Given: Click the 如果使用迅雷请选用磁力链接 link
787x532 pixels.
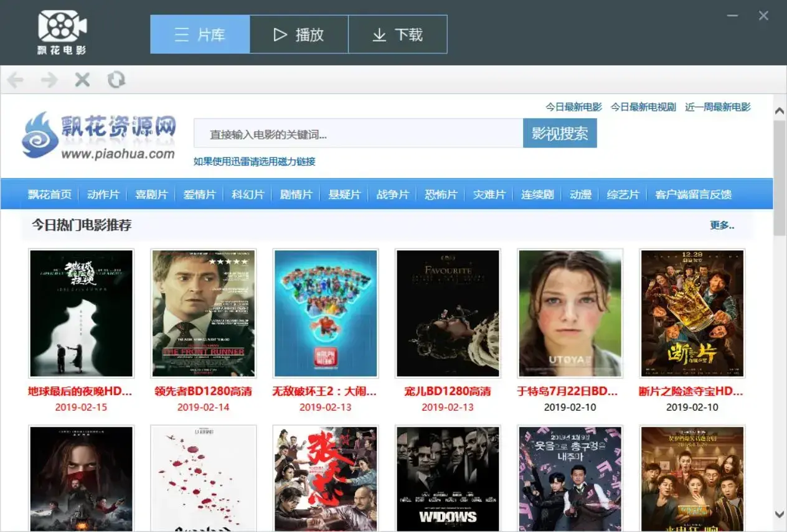Looking at the screenshot, I should click(255, 162).
